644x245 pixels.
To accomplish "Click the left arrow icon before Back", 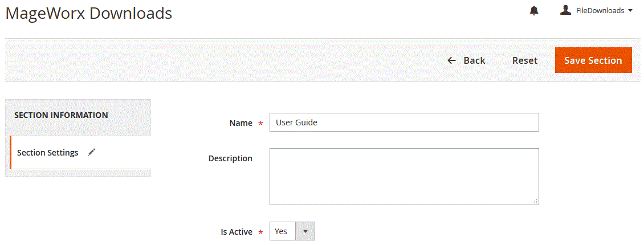I will (452, 60).
